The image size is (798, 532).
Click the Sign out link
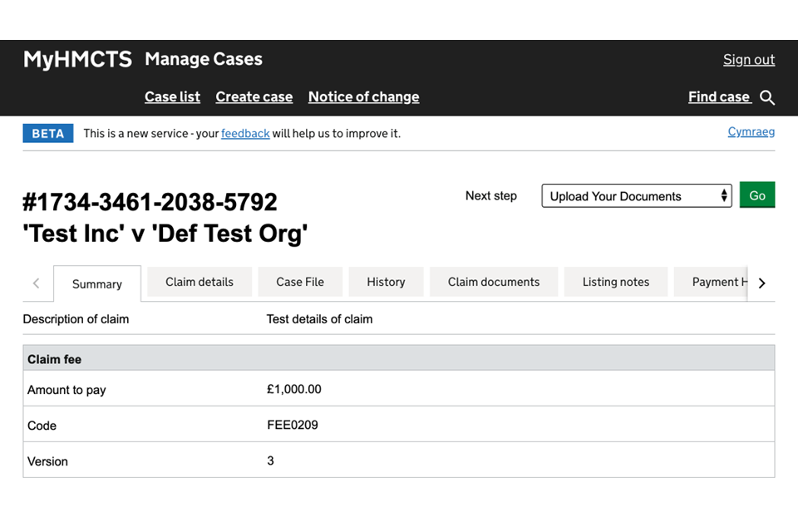(748, 59)
